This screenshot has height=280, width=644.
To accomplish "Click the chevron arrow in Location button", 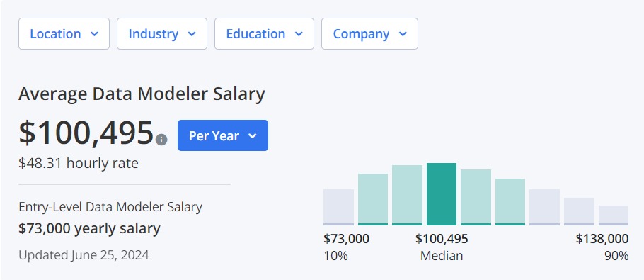I will 94,34.
